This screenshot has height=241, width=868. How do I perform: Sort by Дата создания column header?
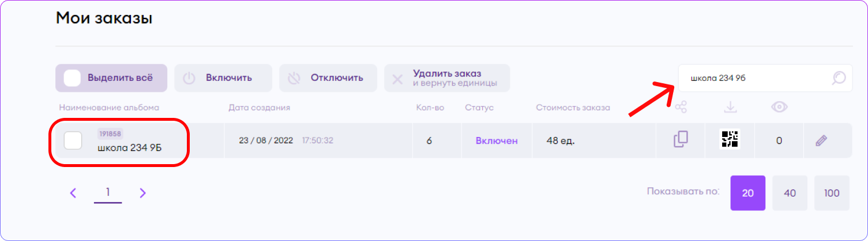tap(260, 107)
